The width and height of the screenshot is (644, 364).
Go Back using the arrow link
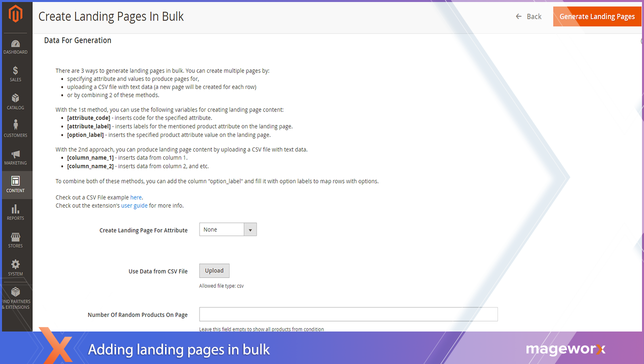[x=528, y=16]
